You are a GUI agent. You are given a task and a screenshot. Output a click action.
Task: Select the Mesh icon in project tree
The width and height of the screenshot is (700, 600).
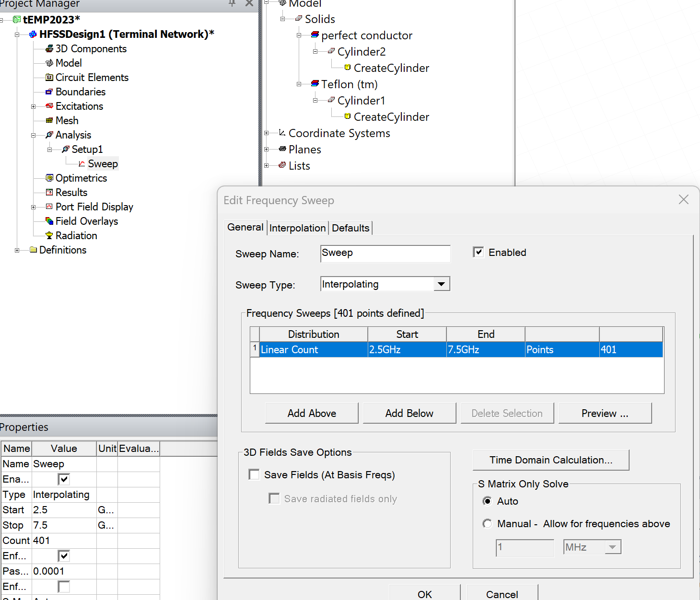pos(49,120)
